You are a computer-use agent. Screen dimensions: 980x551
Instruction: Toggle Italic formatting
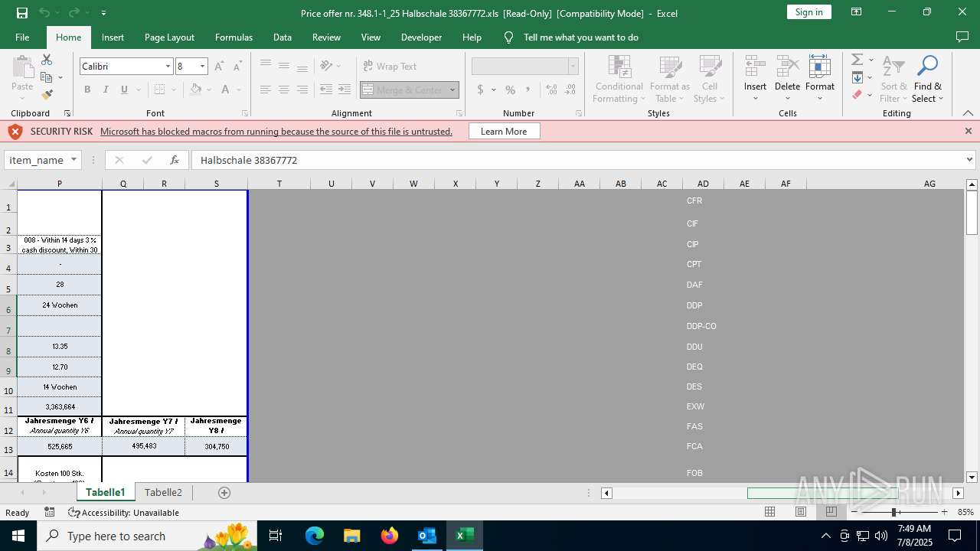pos(106,90)
